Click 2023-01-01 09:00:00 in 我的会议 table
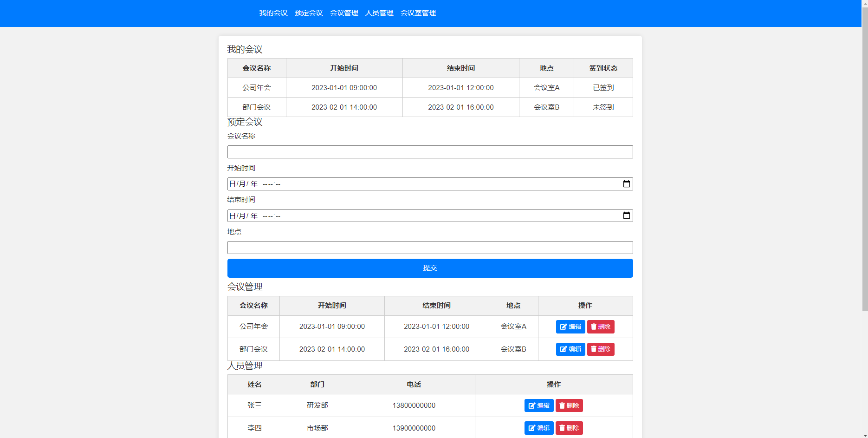The height and width of the screenshot is (438, 868). pyautogui.click(x=344, y=87)
